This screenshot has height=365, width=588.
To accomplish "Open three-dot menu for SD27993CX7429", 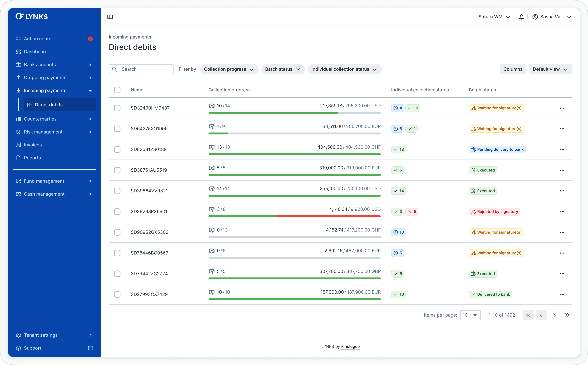I will (x=562, y=294).
